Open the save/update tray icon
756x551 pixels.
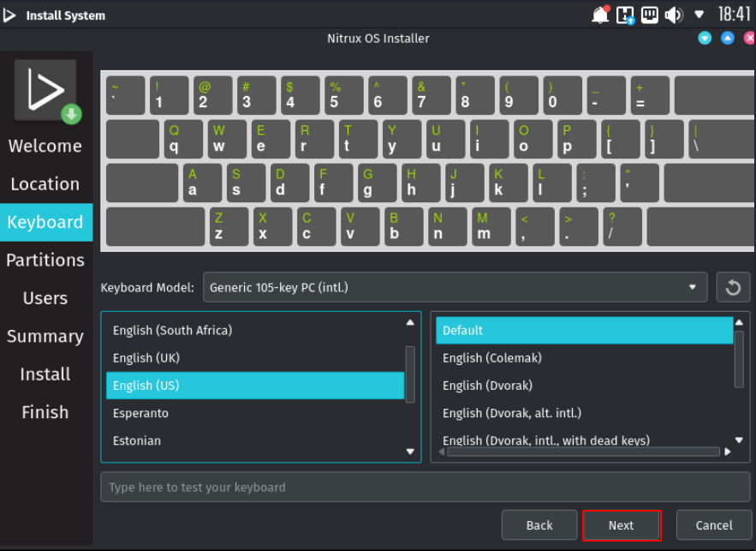tap(626, 15)
